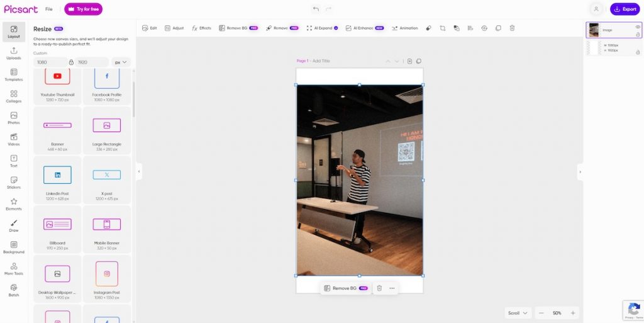This screenshot has height=323, width=644.
Task: Open the user account icon
Action: pos(596,9)
